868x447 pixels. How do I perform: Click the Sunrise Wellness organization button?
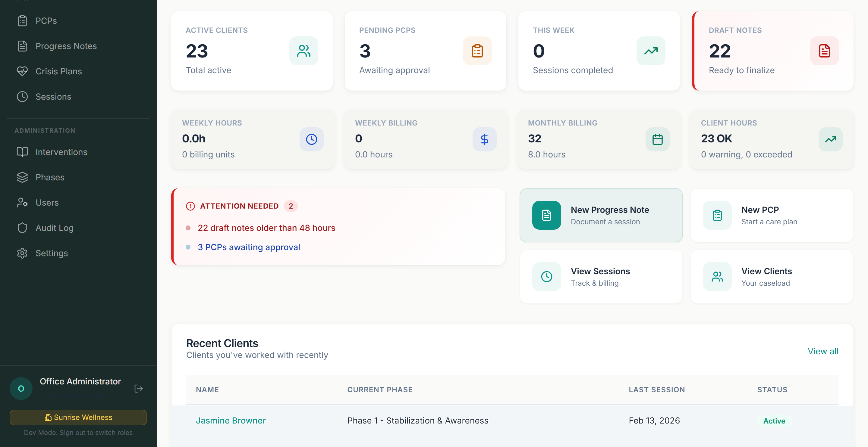point(78,417)
